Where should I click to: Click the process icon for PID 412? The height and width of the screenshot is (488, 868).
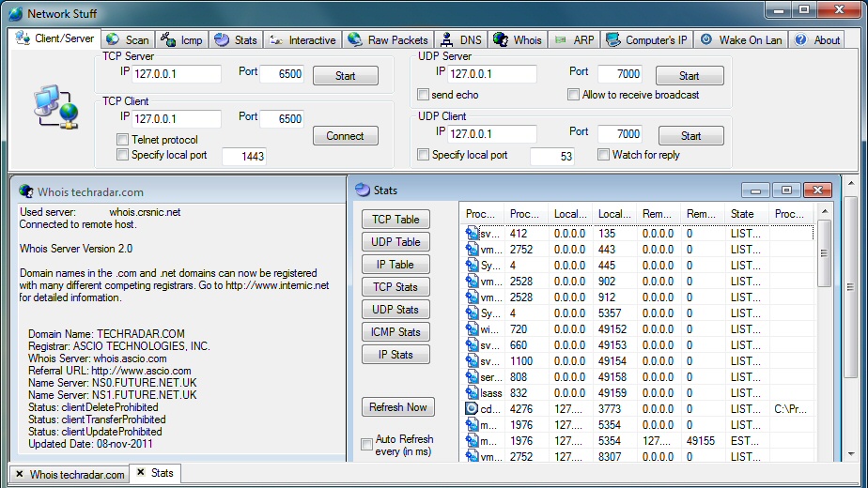pyautogui.click(x=472, y=234)
